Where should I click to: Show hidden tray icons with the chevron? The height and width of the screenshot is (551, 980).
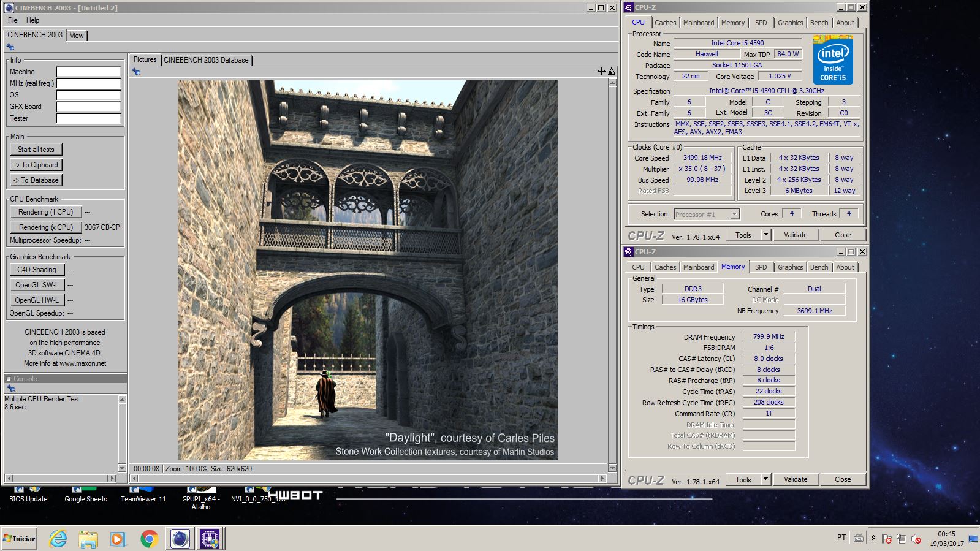click(874, 538)
